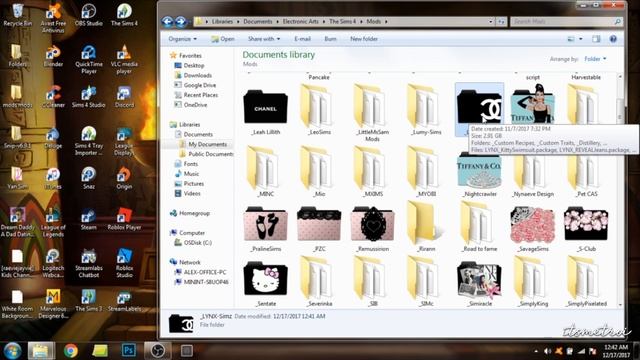Select the _SavageSims folder

click(533, 229)
